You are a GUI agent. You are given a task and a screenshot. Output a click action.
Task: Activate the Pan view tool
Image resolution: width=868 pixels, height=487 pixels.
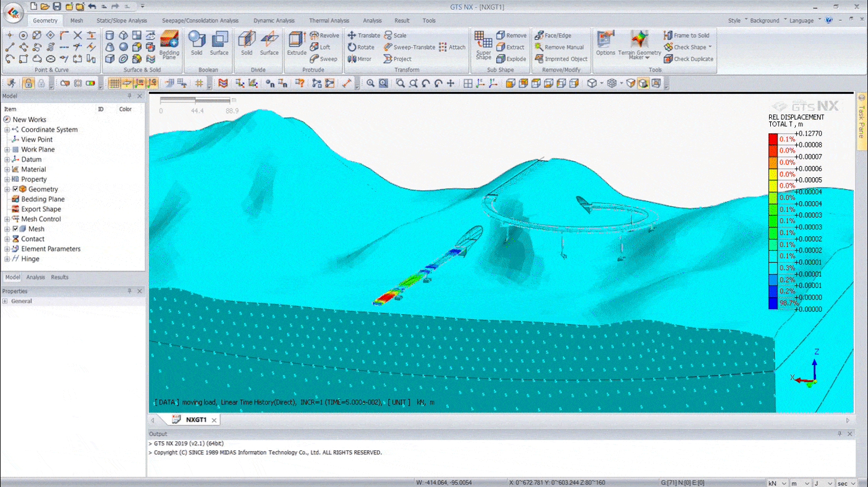pyautogui.click(x=450, y=84)
